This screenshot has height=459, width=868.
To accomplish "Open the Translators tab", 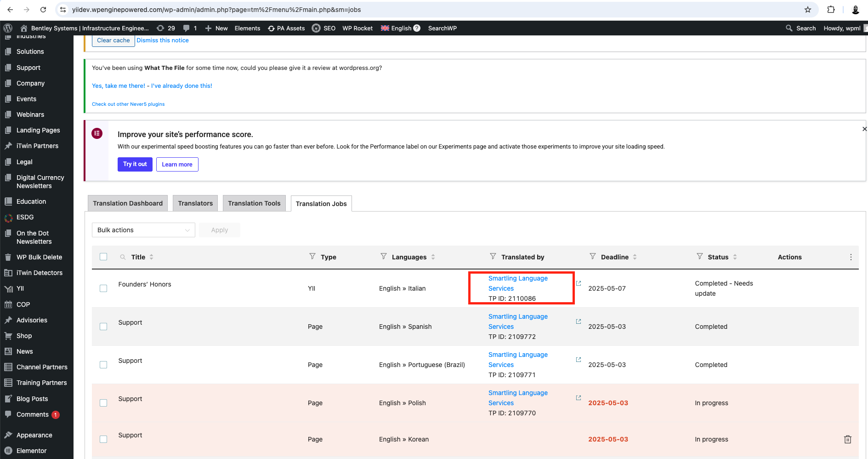I will 195,203.
